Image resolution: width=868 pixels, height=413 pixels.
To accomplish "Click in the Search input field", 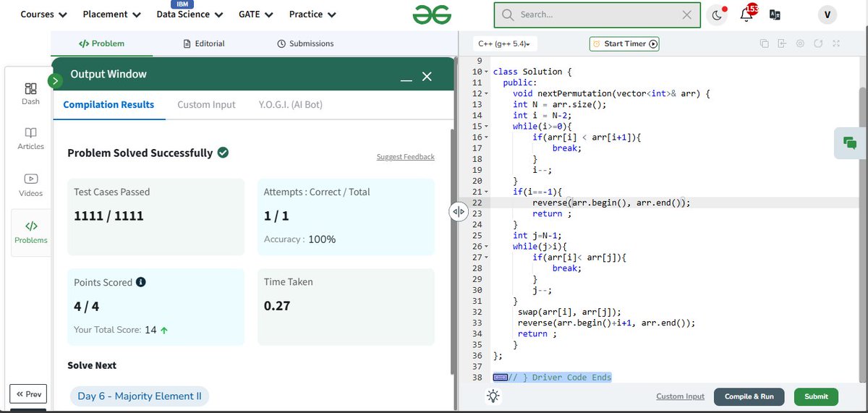I will [597, 14].
